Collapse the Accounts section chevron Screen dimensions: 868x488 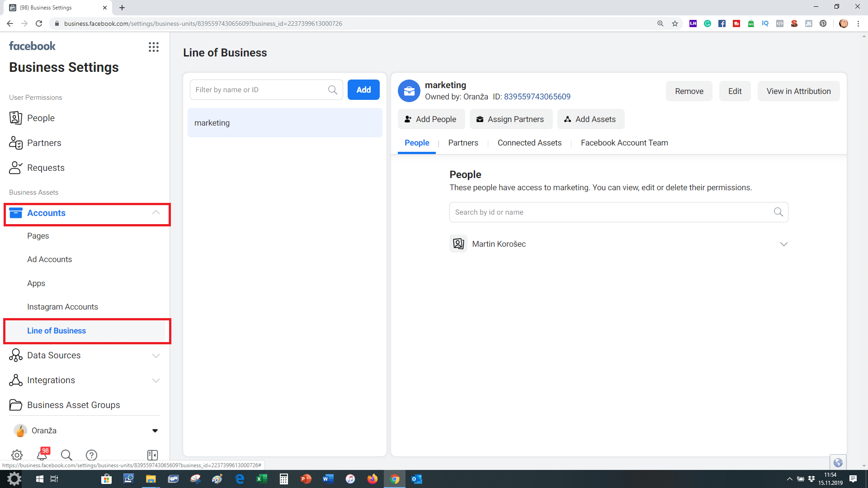click(x=156, y=213)
